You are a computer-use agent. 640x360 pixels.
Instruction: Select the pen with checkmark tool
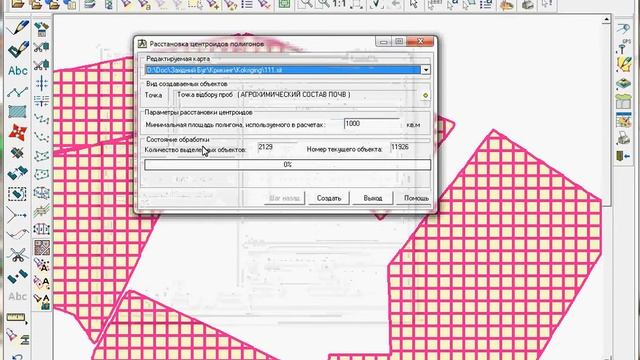pyautogui.click(x=18, y=49)
